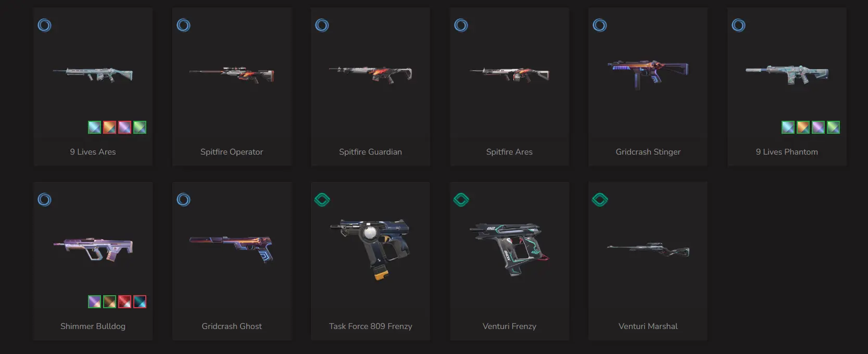Click the Task Force 809 Frenzy label
868x354 pixels.
(370, 326)
